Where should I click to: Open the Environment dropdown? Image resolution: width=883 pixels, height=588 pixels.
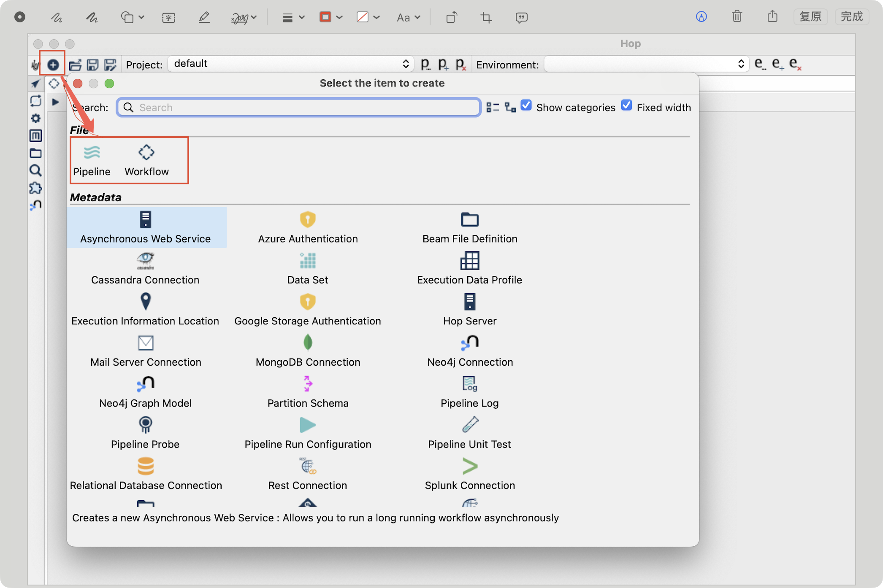[646, 64]
